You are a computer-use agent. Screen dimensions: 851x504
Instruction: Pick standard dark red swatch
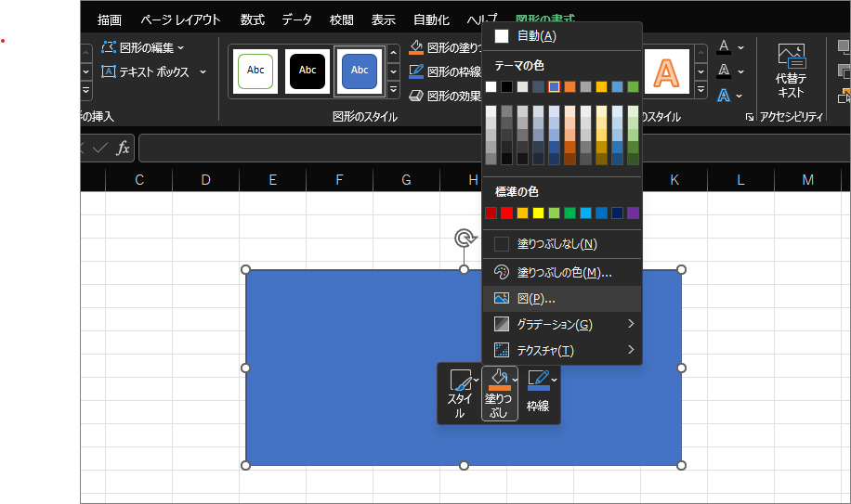point(491,213)
